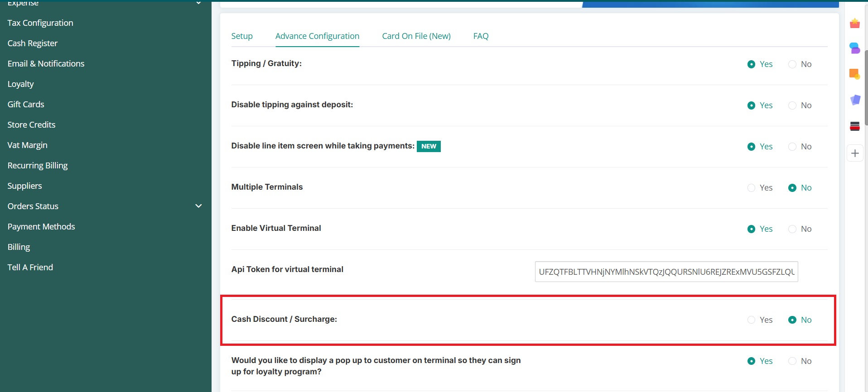The height and width of the screenshot is (392, 868).
Task: Click the red star box sidebar icon
Action: (854, 24)
